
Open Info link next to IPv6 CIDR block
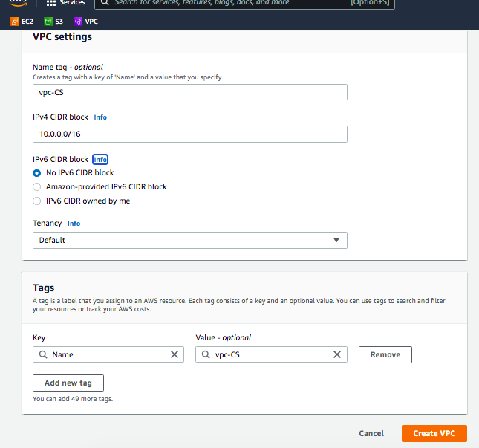coord(100,159)
